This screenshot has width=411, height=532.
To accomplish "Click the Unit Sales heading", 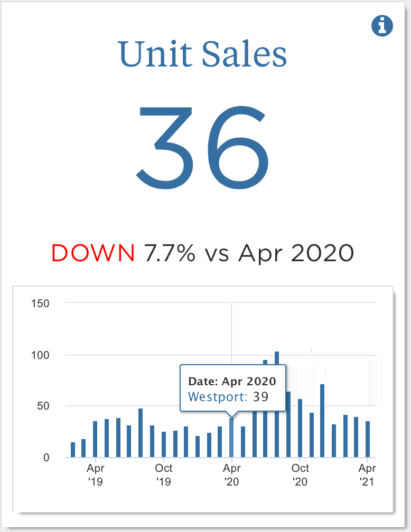I will pos(203,54).
